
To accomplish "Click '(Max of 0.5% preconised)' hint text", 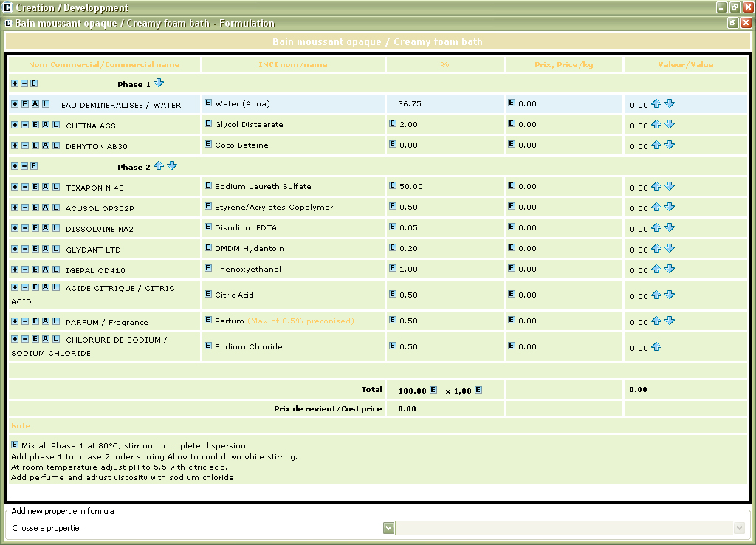I will 301,321.
